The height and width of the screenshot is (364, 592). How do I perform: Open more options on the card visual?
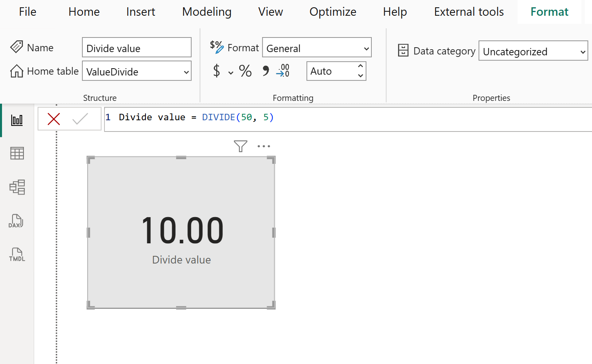263,146
